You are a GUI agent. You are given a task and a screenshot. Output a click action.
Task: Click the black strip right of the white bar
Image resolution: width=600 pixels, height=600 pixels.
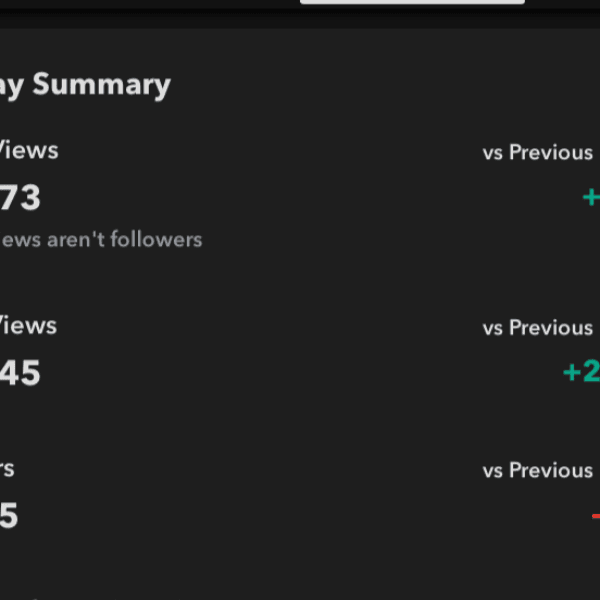click(562, 4)
